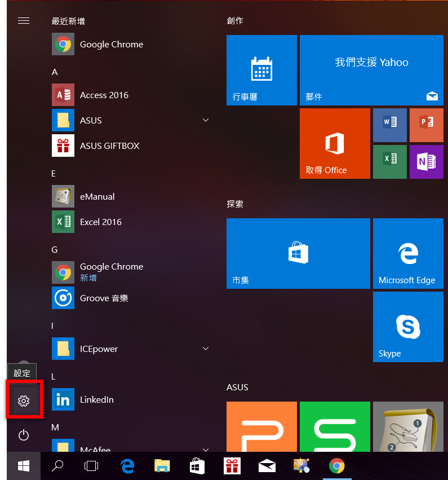Open the orange P tile in ASUS group

[261, 426]
